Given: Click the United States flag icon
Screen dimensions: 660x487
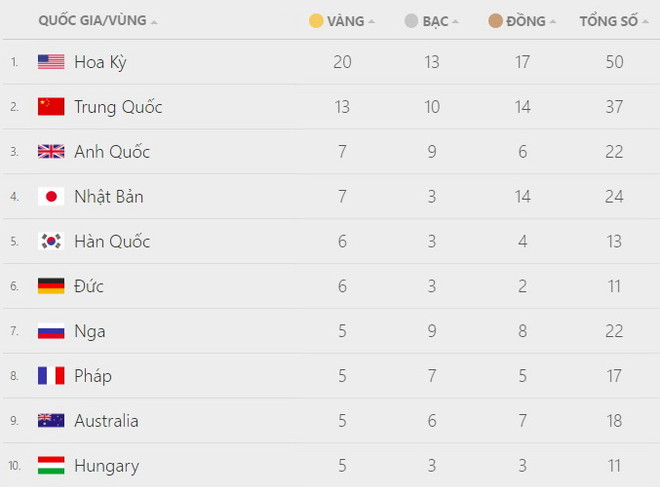Looking at the screenshot, I should [x=51, y=62].
